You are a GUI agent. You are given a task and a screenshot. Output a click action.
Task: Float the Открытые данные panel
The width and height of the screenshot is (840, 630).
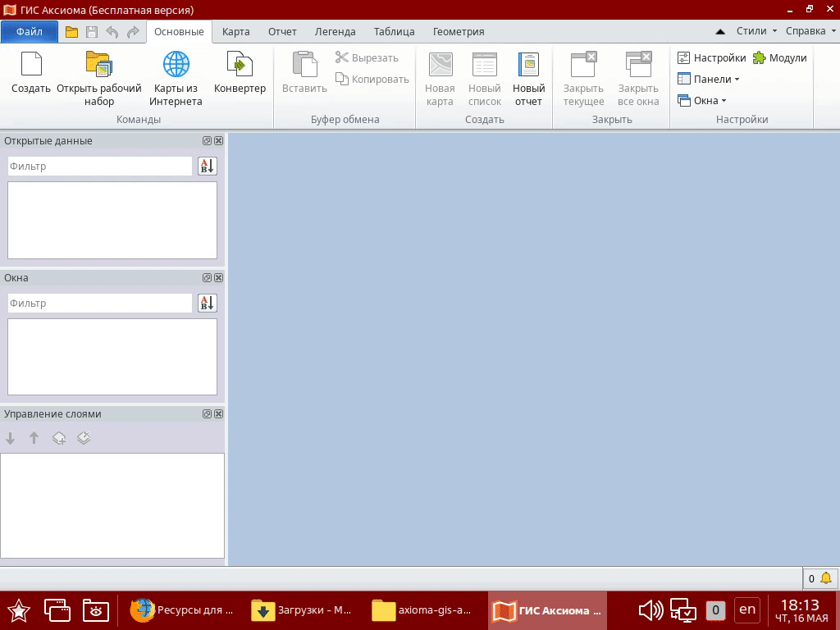click(x=207, y=141)
